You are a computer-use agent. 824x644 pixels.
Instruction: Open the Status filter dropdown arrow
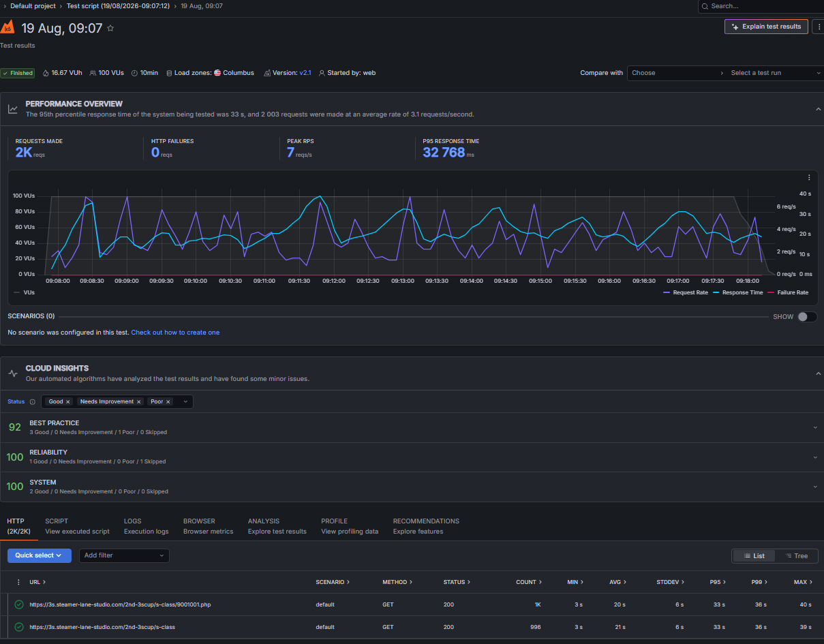(x=185, y=402)
